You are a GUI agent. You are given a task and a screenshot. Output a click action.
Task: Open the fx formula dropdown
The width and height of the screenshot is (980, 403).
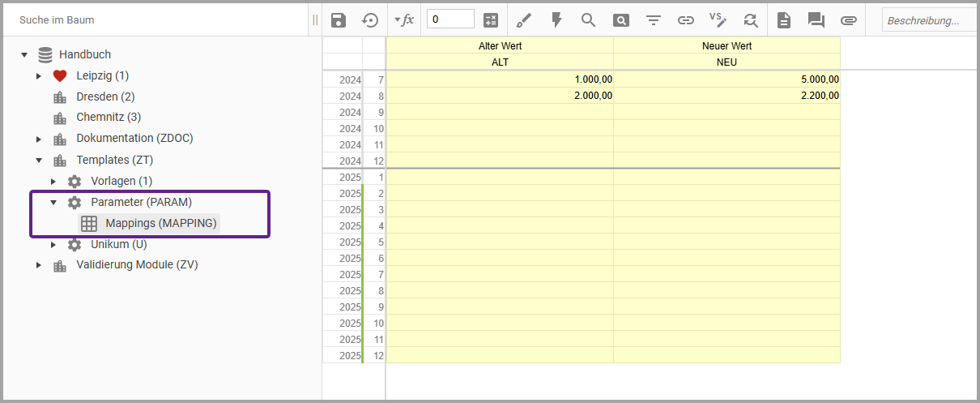tap(403, 20)
